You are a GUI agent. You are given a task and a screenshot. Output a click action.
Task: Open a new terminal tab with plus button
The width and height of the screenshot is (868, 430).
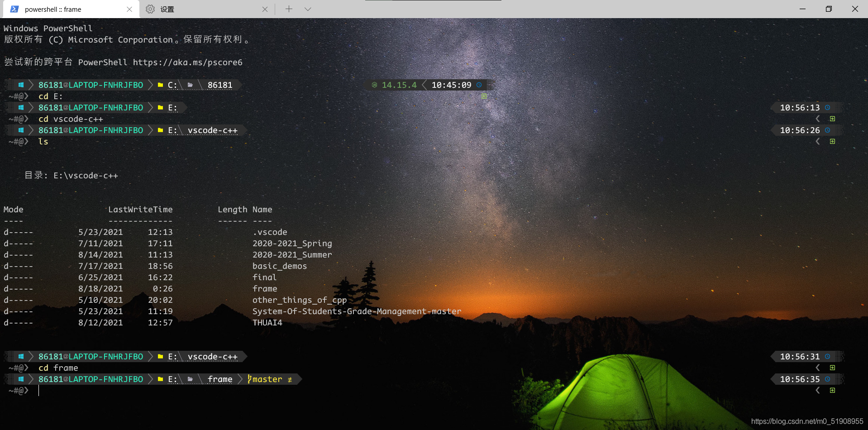point(289,9)
